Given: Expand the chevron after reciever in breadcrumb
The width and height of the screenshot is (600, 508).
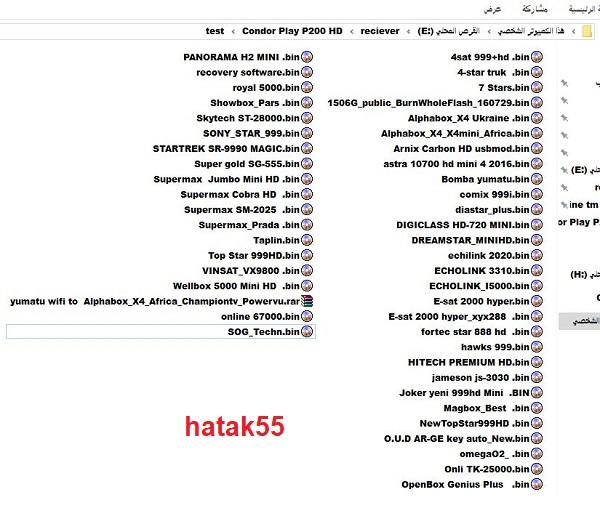Looking at the screenshot, I should pyautogui.click(x=352, y=31).
